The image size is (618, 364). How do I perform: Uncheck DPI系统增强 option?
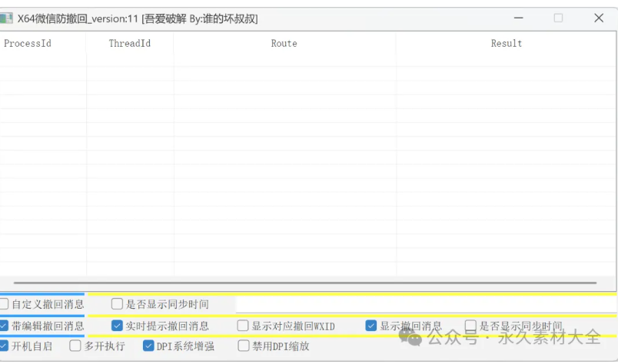[x=148, y=346]
